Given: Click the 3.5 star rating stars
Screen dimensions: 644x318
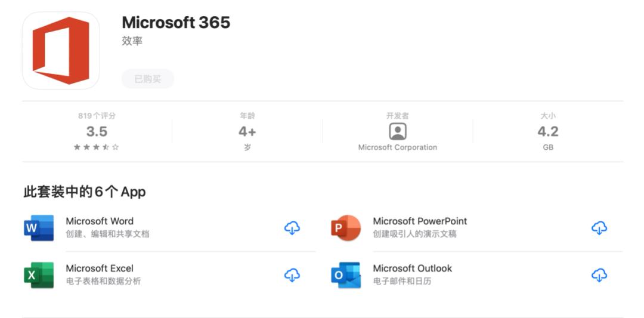Looking at the screenshot, I should pos(97,147).
